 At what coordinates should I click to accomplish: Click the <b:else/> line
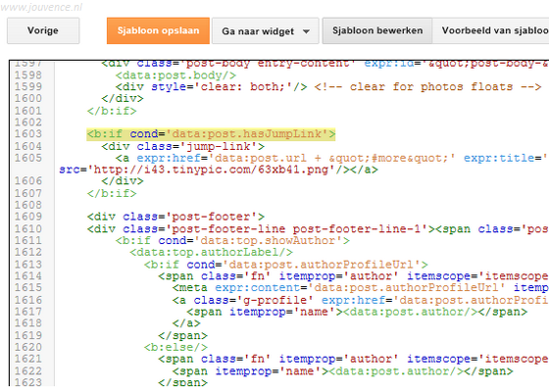[175, 347]
